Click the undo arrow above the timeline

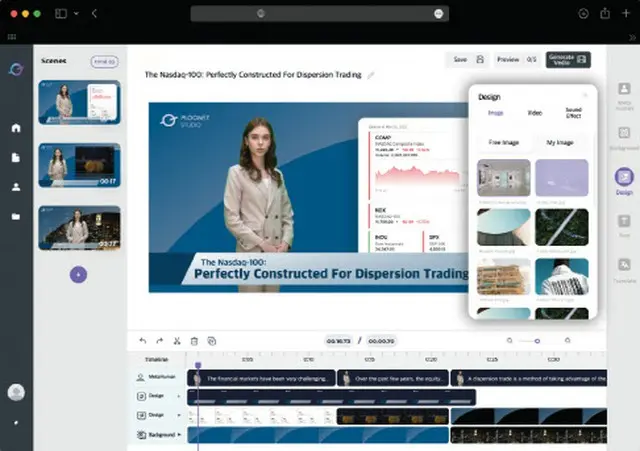pyautogui.click(x=142, y=341)
